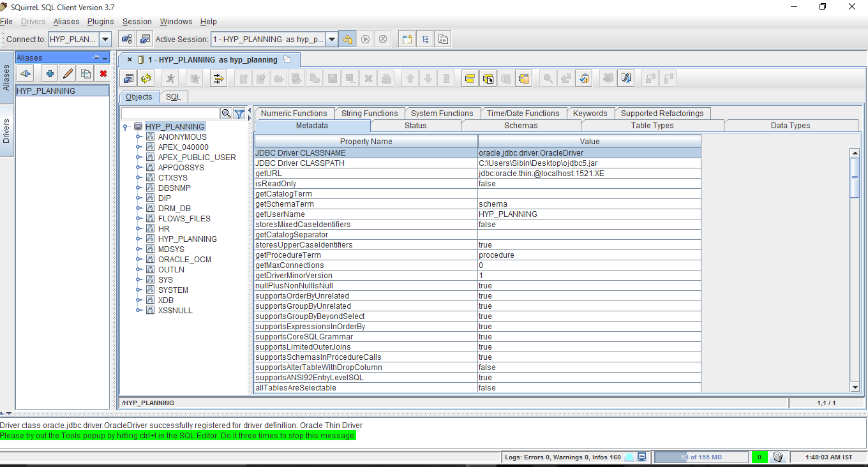Select the ORACLE_OCM schema in the tree

pos(184,260)
